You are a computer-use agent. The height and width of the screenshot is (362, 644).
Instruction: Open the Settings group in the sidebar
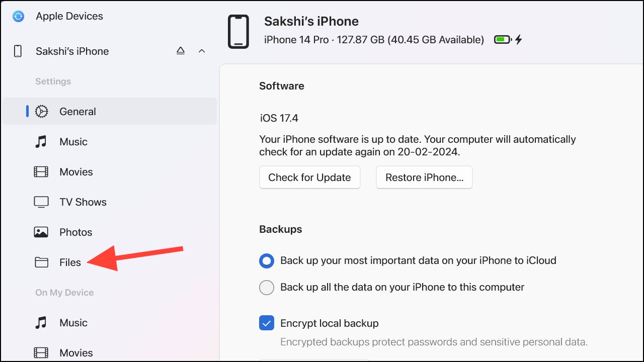point(53,81)
